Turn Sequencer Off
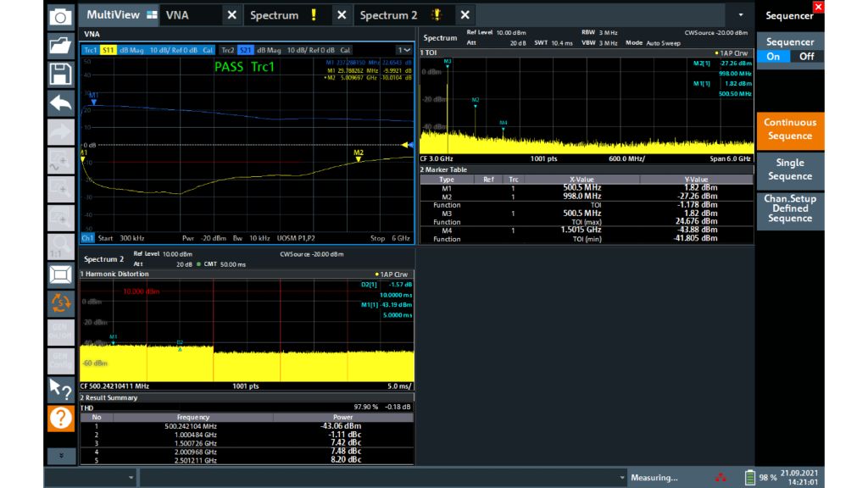 pos(807,56)
